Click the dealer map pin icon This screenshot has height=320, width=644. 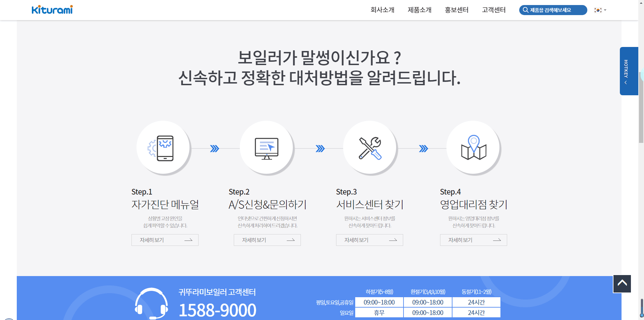point(474,148)
